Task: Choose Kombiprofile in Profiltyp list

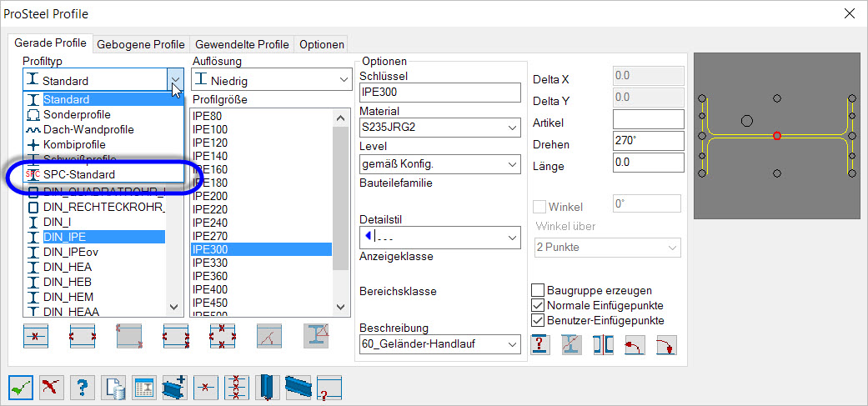Action: pos(103,144)
